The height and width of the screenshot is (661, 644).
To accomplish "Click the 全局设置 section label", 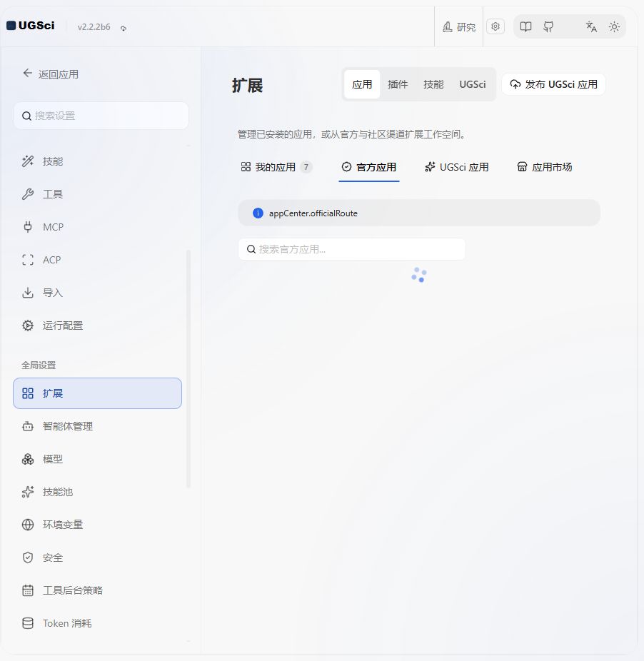I will click(39, 365).
